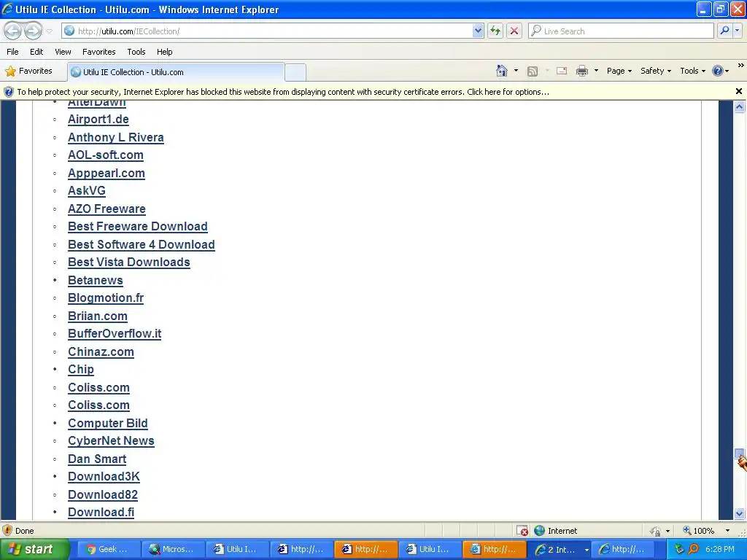Open the Airport1.de link

point(98,119)
